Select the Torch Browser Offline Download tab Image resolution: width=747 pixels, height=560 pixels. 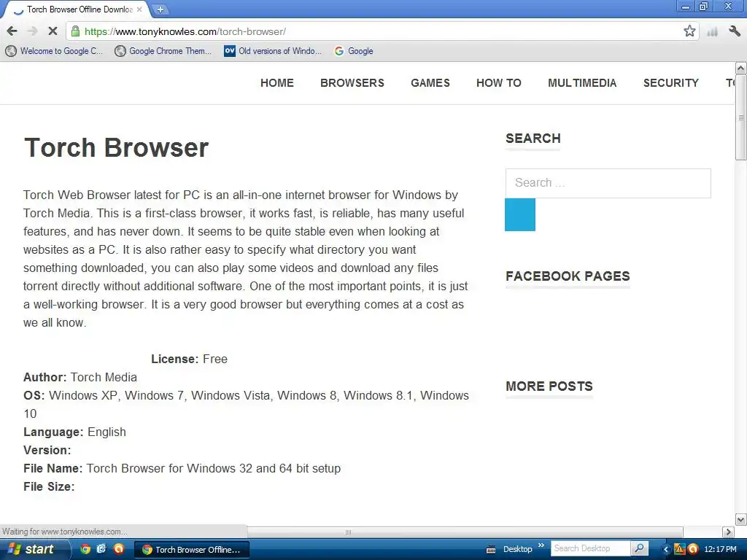(76, 9)
